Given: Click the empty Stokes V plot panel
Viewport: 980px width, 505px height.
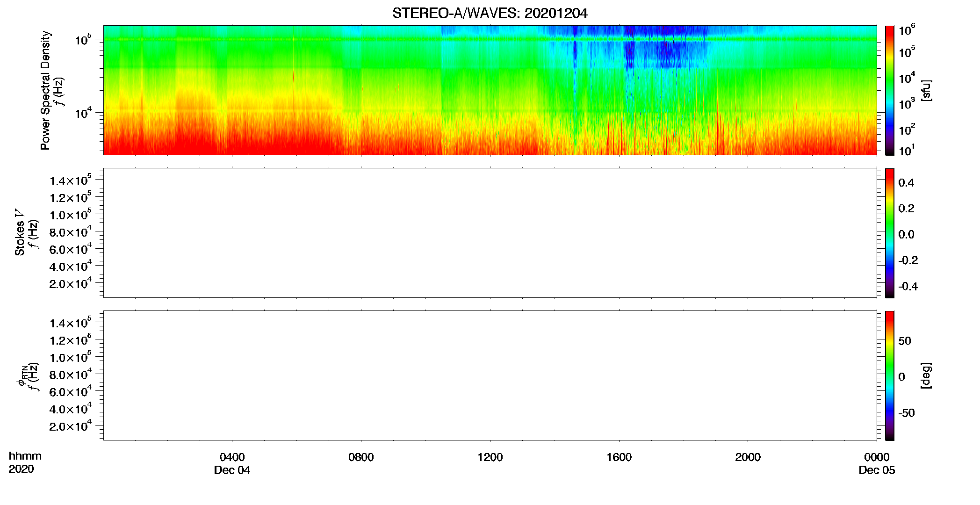Looking at the screenshot, I should [490, 233].
